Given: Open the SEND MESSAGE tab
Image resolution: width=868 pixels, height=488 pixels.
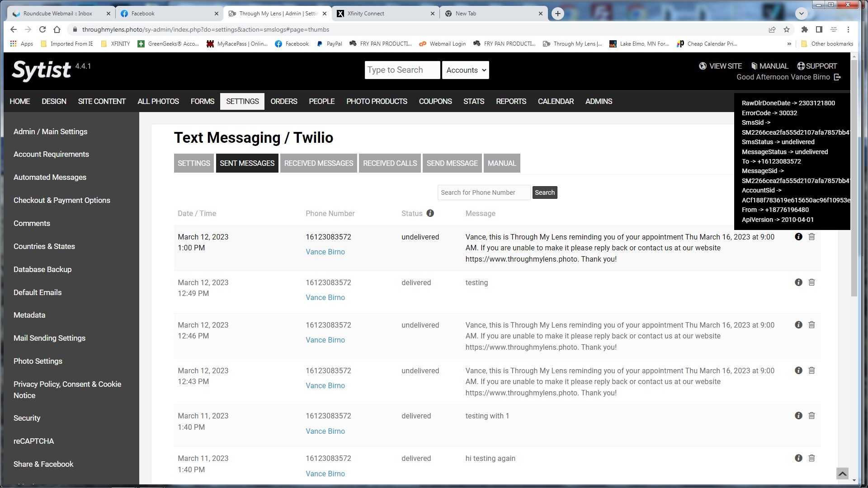Looking at the screenshot, I should coord(452,163).
